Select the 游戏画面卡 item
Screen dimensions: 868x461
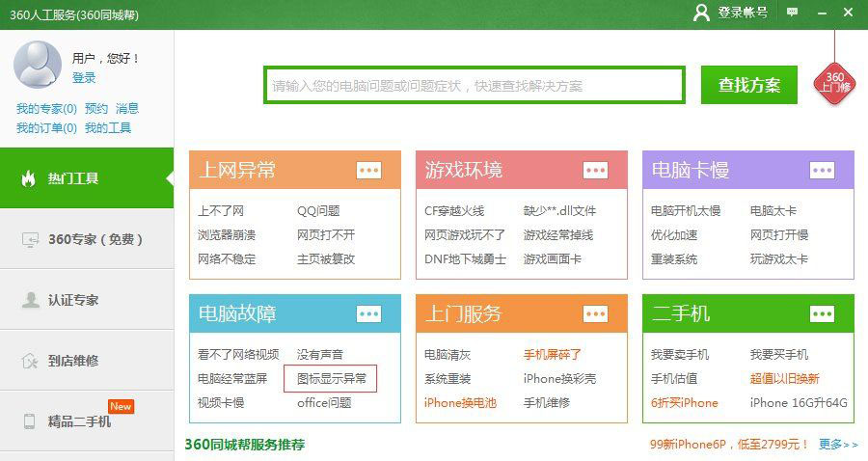[x=552, y=259]
